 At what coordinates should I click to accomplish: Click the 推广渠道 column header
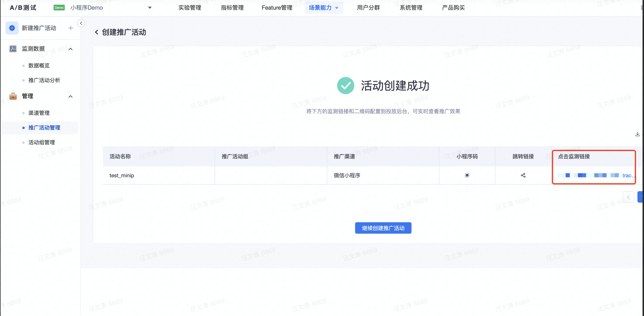tap(344, 156)
